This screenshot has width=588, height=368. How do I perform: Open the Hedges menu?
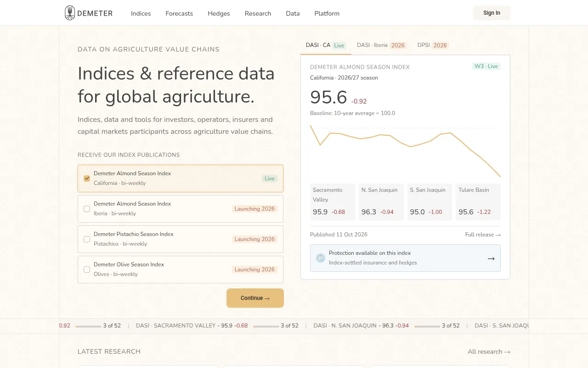click(x=219, y=13)
